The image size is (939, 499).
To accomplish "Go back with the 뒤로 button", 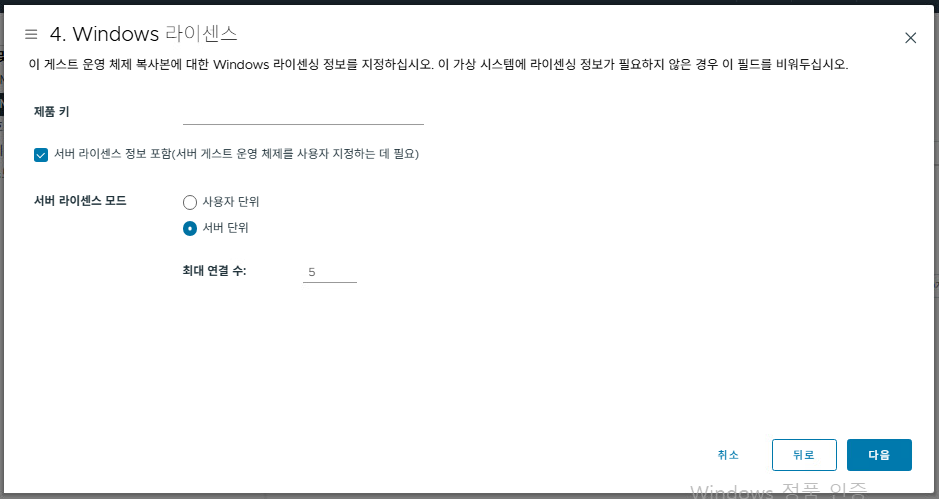I will click(x=804, y=455).
